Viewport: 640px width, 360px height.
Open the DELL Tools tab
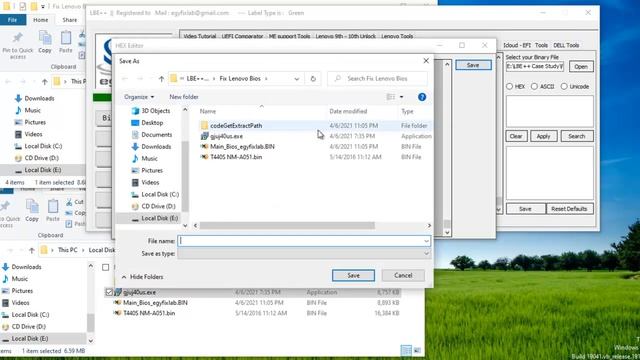click(x=566, y=45)
